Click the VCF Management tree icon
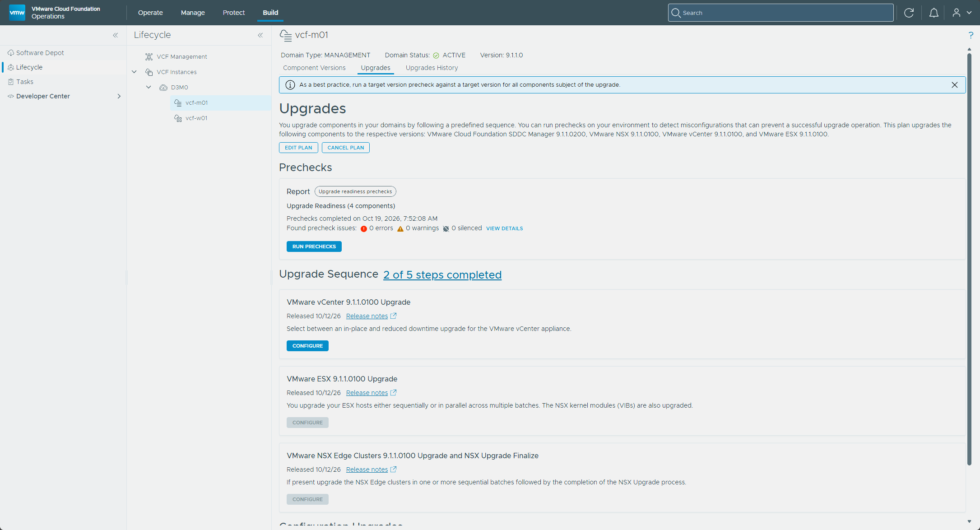The width and height of the screenshot is (980, 530). click(149, 56)
